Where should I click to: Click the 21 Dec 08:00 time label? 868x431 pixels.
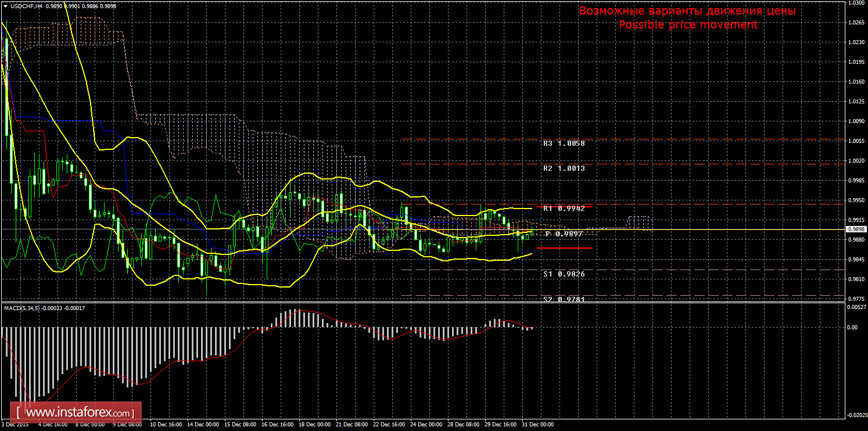coord(351,425)
